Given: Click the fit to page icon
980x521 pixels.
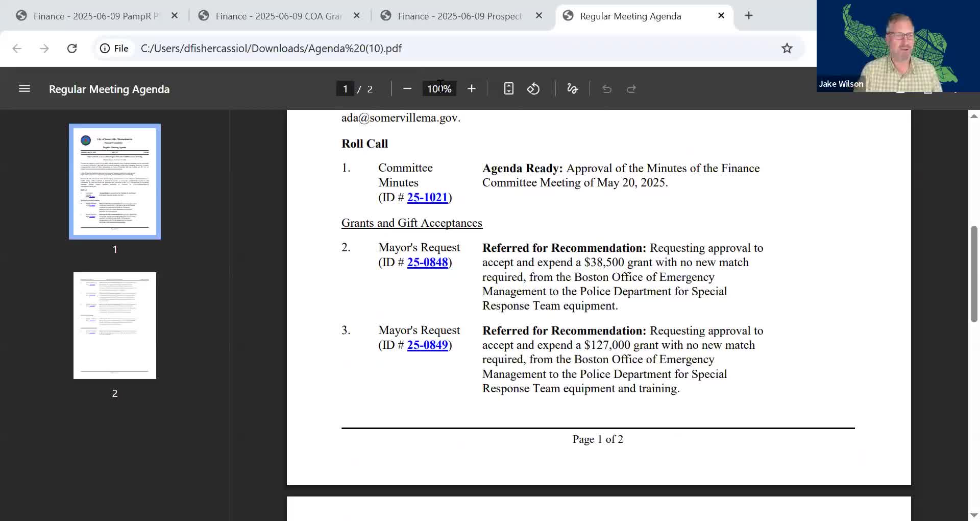Looking at the screenshot, I should 508,89.
